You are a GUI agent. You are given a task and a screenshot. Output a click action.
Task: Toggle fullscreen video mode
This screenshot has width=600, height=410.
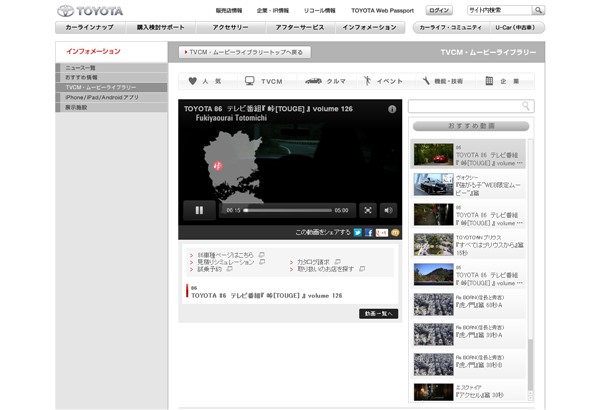[368, 210]
